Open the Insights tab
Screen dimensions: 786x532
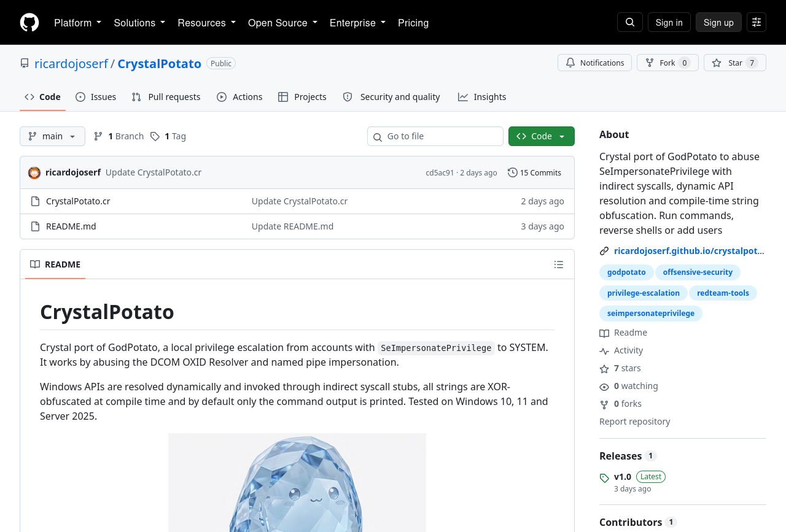click(x=482, y=97)
